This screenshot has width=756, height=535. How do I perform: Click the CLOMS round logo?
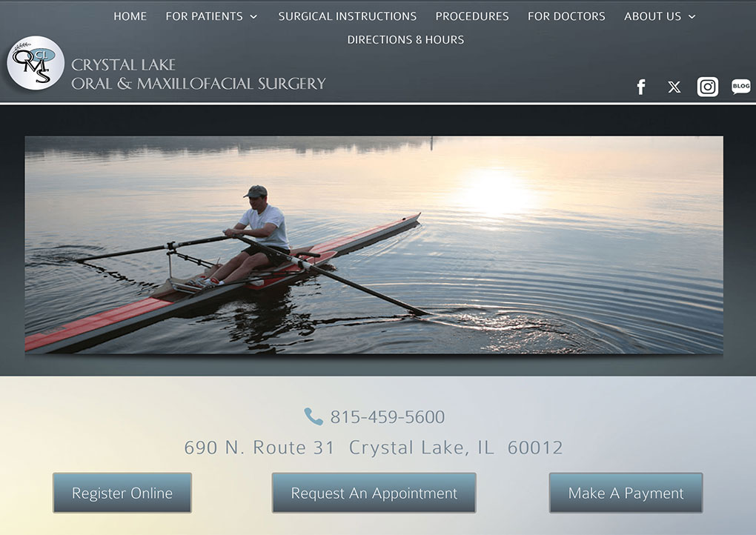click(x=36, y=63)
